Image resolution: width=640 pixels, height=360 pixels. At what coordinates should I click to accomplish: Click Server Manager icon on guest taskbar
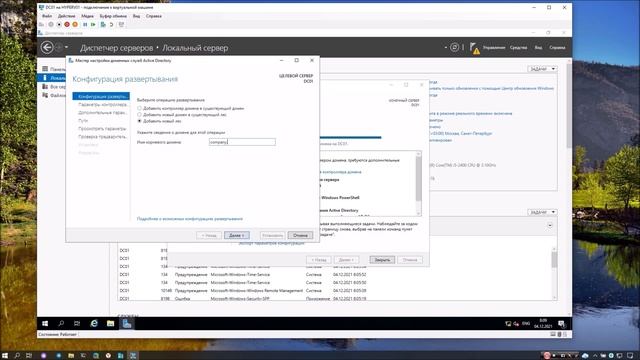coord(127,323)
